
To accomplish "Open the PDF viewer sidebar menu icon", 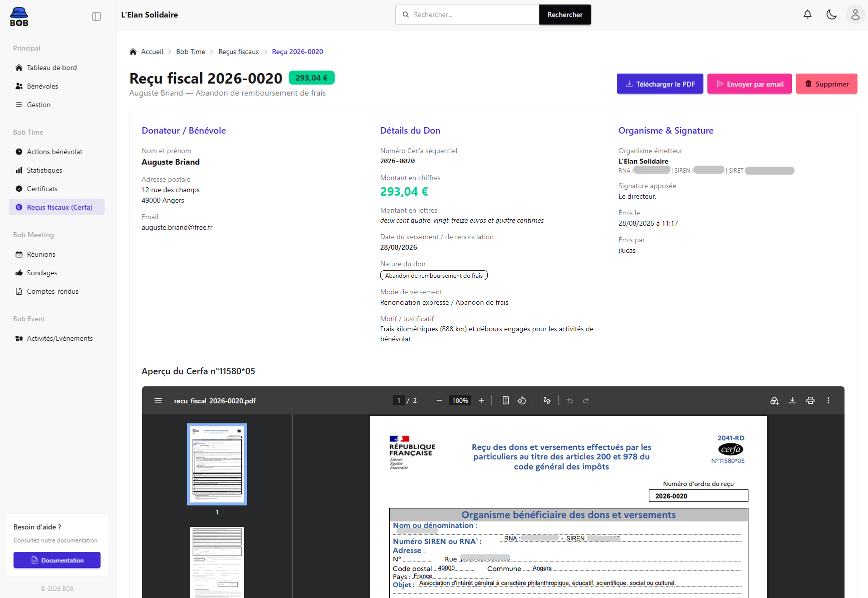I will click(x=158, y=400).
